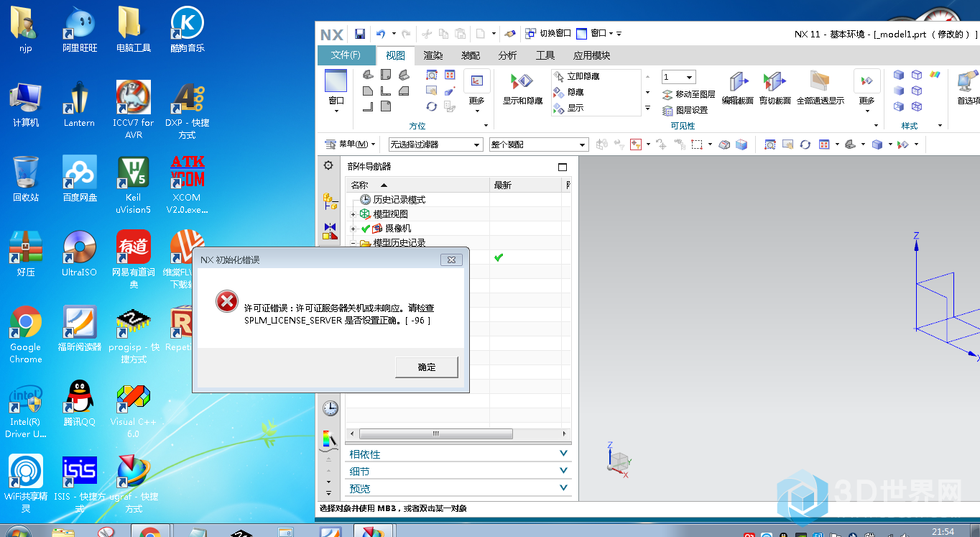Screen dimensions: 980x537
Task: Open Google Chrome desktop shortcut
Action: (25, 334)
